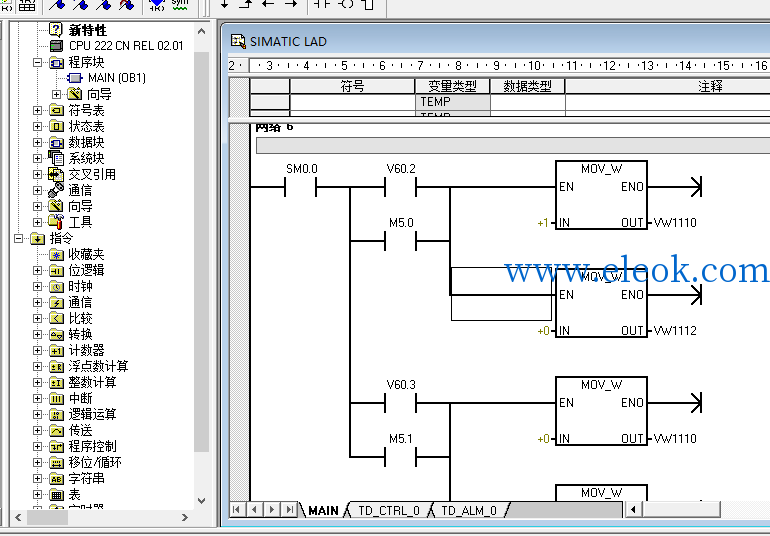Insert a coil using the toolbar coil icon
The height and width of the screenshot is (536, 770).
pyautogui.click(x=346, y=4)
